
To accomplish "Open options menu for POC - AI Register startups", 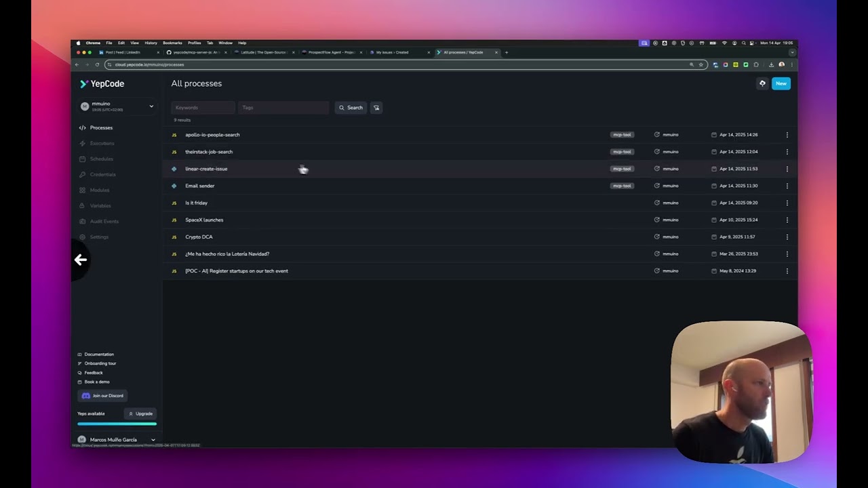I will pos(787,270).
